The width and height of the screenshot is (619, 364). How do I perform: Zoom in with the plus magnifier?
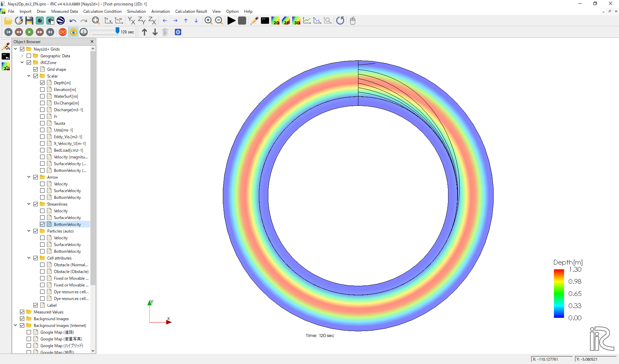tap(208, 21)
